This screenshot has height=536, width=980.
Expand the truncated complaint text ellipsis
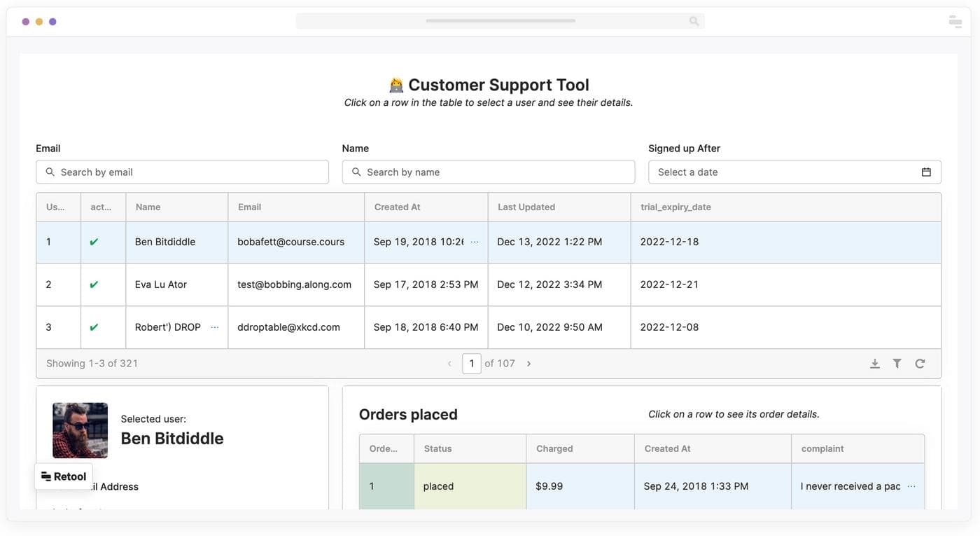911,486
